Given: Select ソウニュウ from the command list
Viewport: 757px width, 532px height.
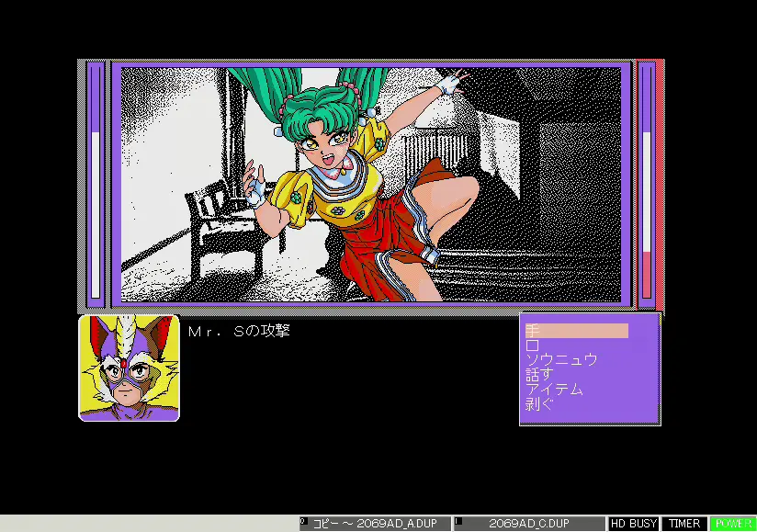Looking at the screenshot, I should pos(561,359).
